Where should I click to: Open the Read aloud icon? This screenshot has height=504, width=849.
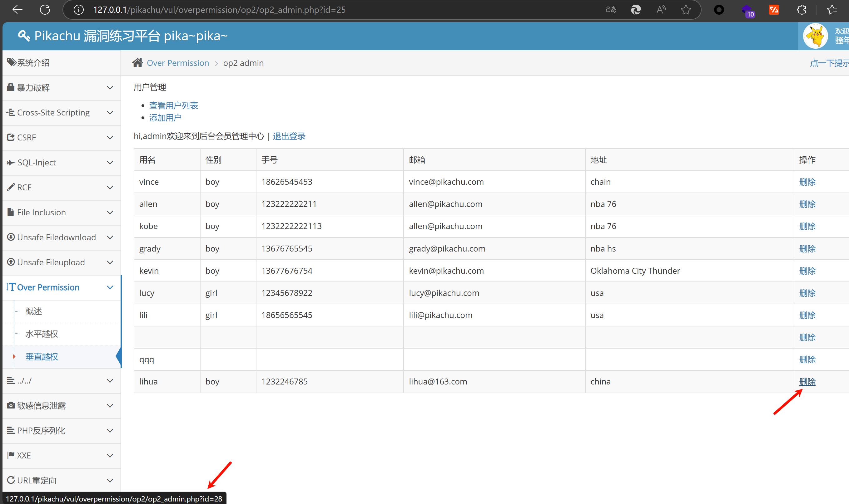point(661,9)
